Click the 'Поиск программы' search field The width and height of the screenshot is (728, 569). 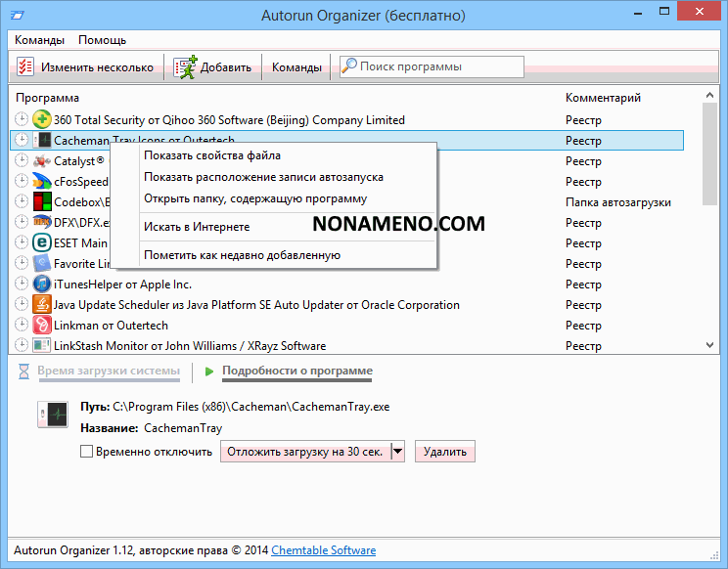(x=438, y=67)
